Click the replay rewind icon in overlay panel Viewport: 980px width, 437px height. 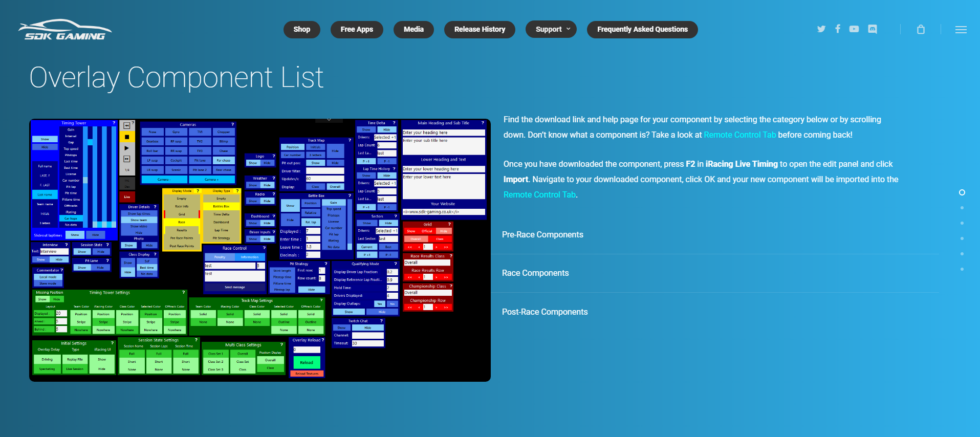[x=127, y=126]
